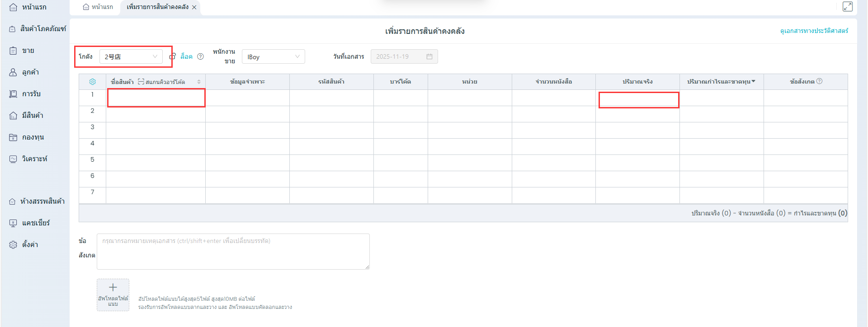Image resolution: width=868 pixels, height=327 pixels.
Task: Open the calendar icon in document date
Action: click(429, 56)
